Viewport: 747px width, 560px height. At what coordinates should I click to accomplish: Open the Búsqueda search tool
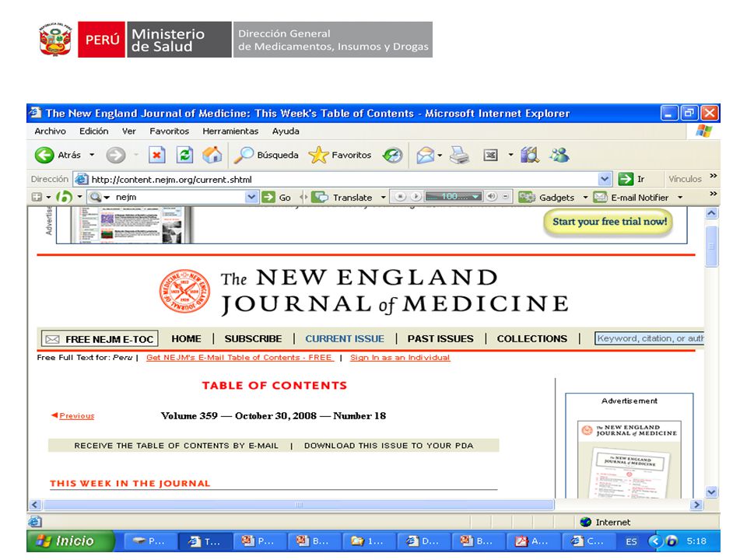(x=266, y=156)
